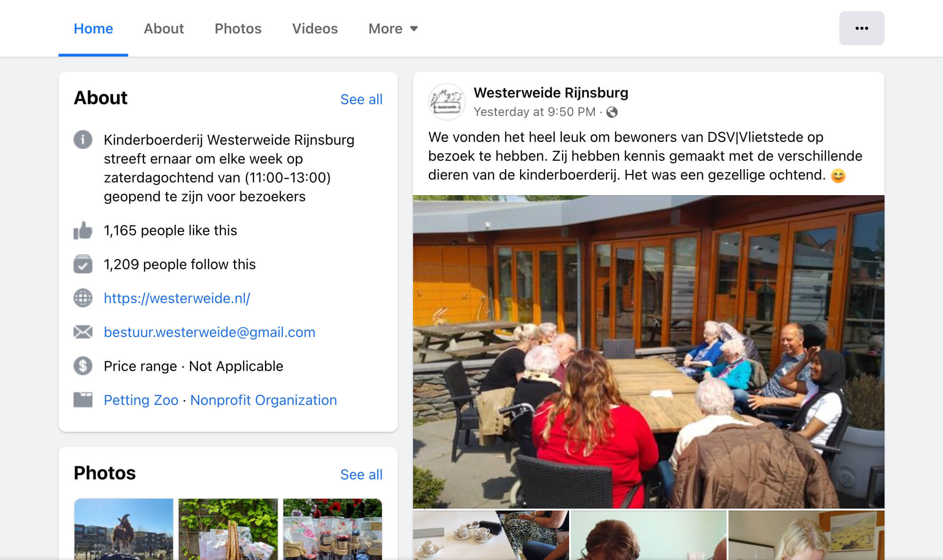Click the '1,165 people like this' text
Viewport: 943px width, 560px height.
coord(170,231)
